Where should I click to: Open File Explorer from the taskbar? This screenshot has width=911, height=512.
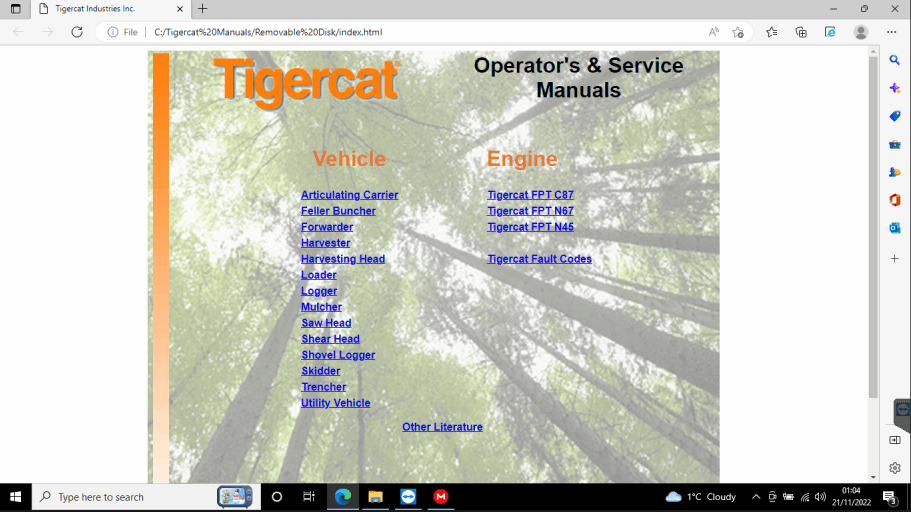coord(376,497)
